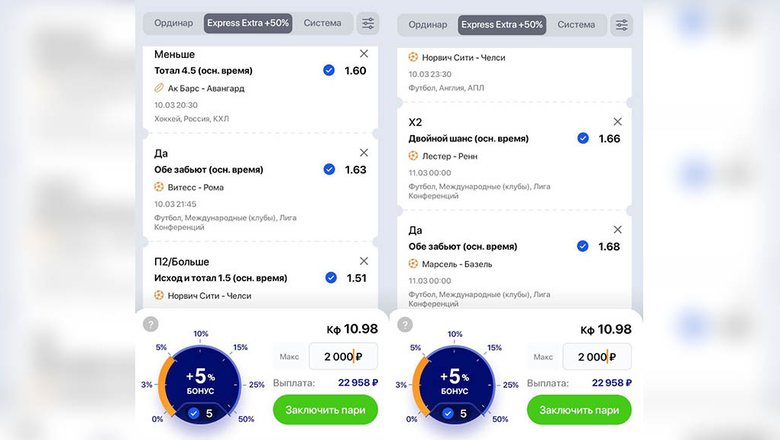Click Заключить пари button in left panel
The width and height of the screenshot is (780, 440).
click(x=325, y=410)
